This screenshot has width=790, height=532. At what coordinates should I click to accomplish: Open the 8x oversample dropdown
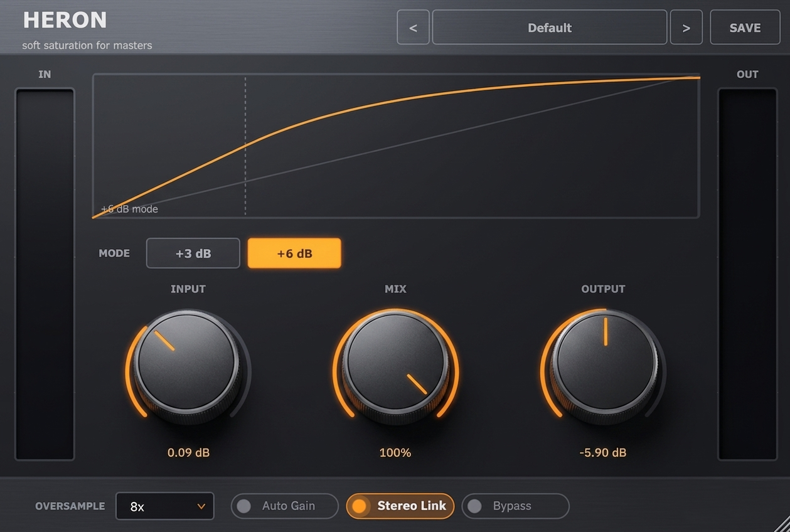coord(165,506)
